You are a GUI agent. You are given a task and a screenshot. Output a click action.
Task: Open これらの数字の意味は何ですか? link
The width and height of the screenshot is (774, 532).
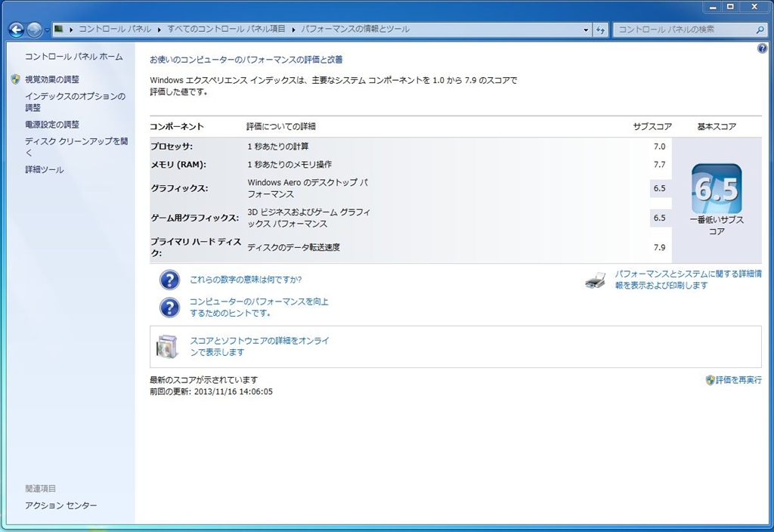pyautogui.click(x=246, y=280)
